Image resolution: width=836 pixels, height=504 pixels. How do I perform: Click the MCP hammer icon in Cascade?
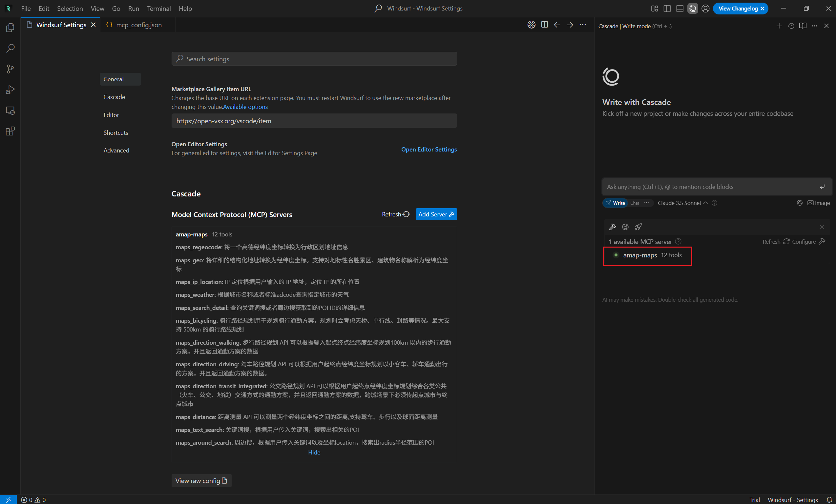pyautogui.click(x=613, y=227)
